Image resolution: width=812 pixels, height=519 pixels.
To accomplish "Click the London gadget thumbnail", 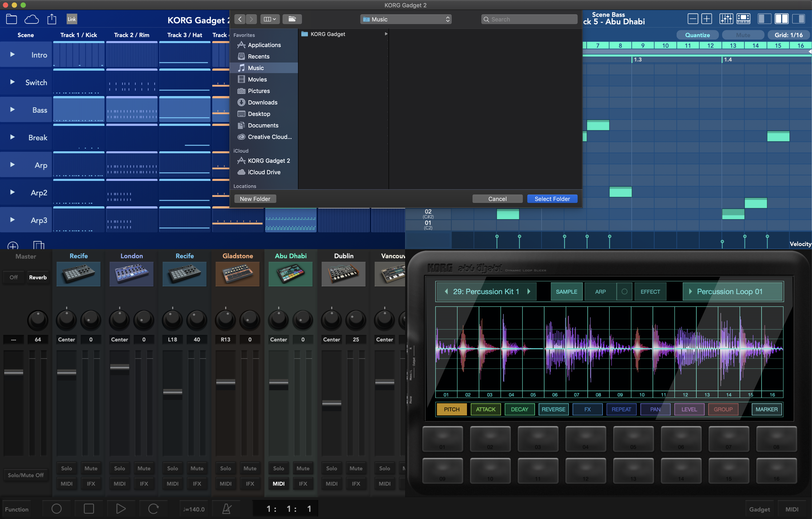I will tap(131, 274).
